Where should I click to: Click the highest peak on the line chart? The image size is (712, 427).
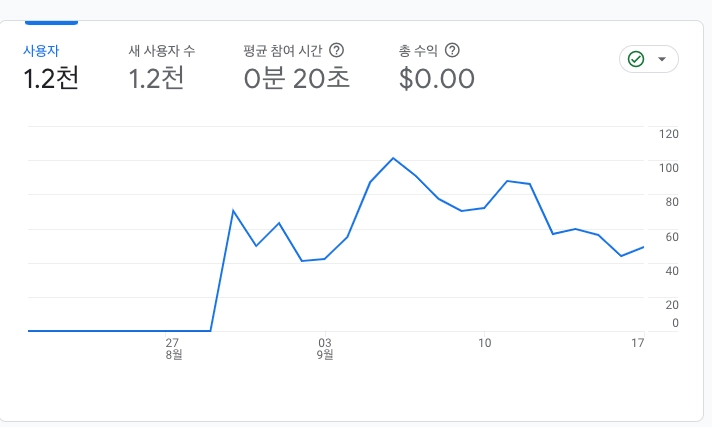pos(393,158)
